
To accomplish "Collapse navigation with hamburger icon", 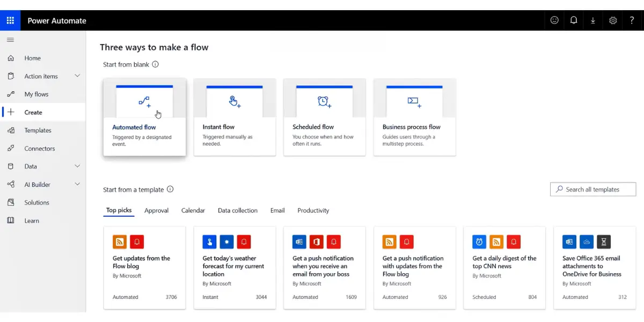I will [x=10, y=40].
